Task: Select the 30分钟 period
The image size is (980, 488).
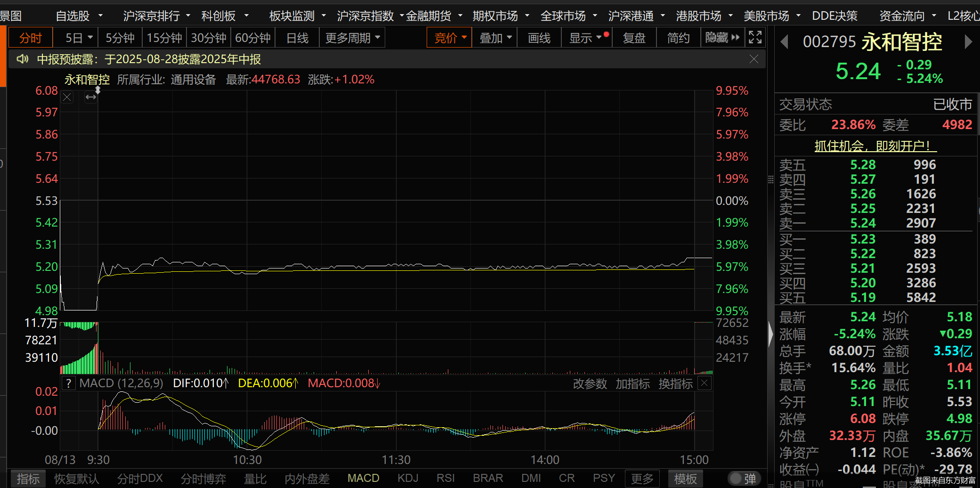Action: click(209, 38)
